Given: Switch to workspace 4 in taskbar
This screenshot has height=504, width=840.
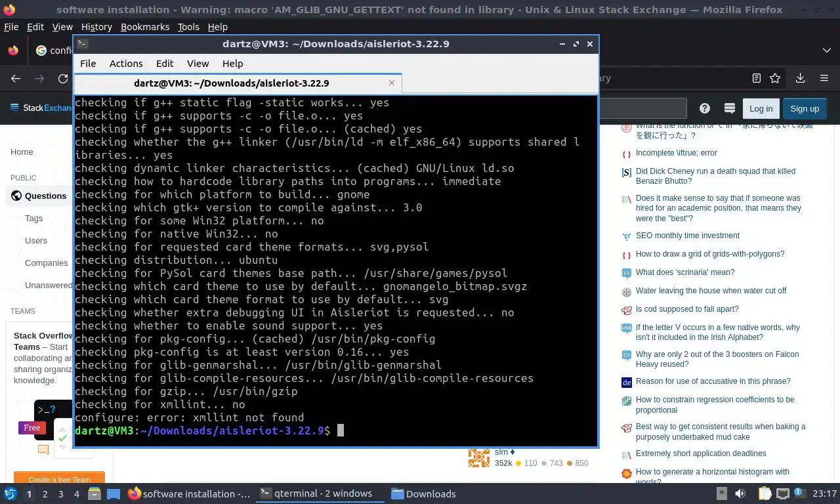Looking at the screenshot, I should tap(77, 493).
